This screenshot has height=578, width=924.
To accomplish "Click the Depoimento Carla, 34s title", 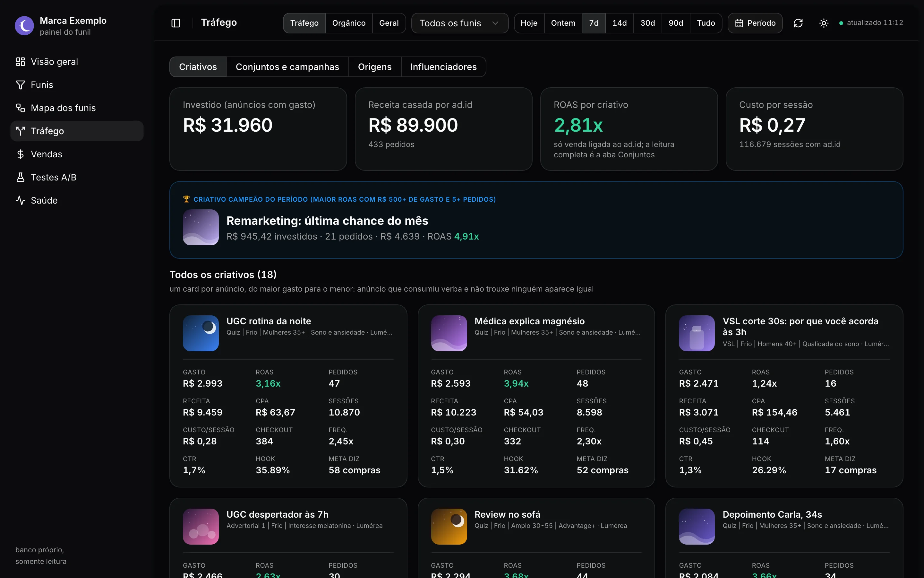I will [772, 514].
